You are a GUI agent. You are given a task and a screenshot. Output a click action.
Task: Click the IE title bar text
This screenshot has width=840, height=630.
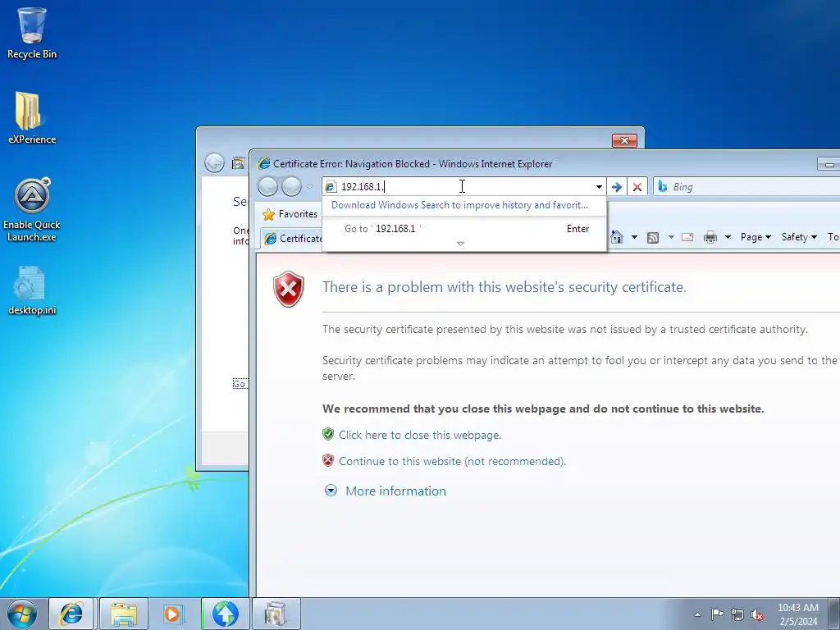413,164
